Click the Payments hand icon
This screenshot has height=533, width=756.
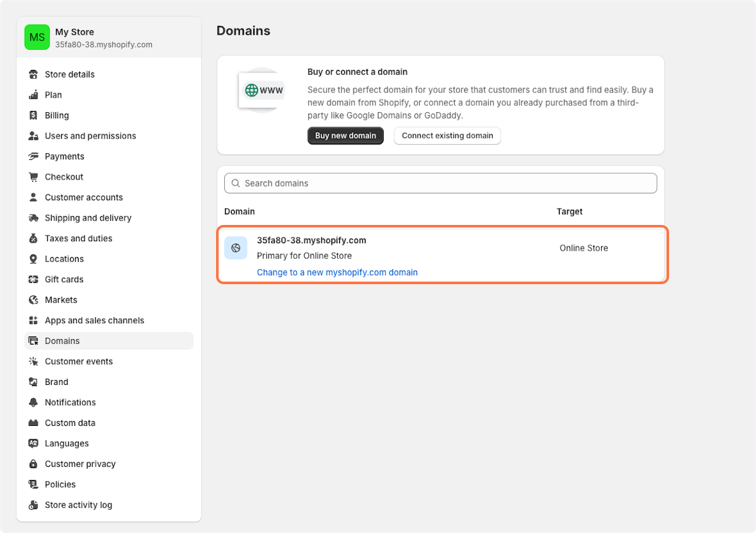33,156
